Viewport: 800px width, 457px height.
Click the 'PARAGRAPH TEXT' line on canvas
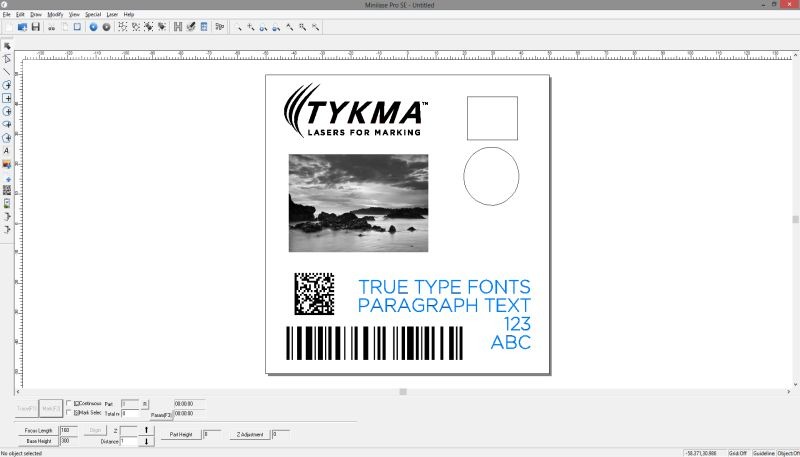pos(444,305)
